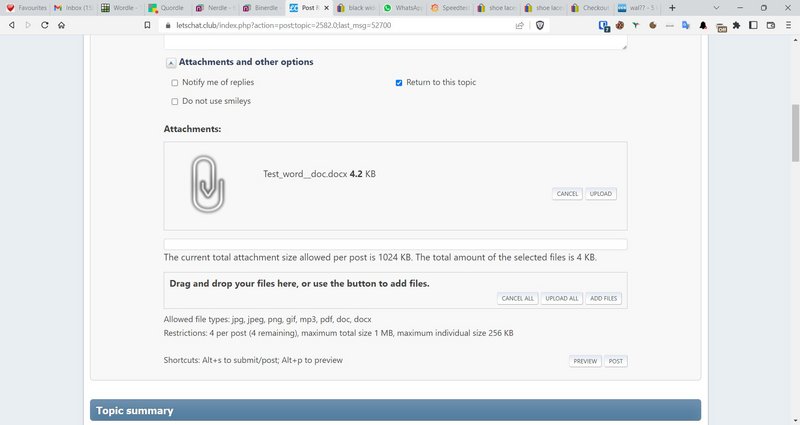
Task: Click the page vertical scrollbar thumb
Action: point(795,133)
